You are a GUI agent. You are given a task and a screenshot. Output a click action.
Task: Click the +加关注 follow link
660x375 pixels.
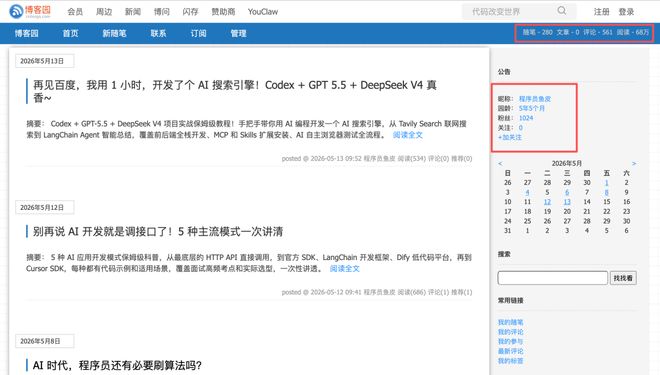coord(510,138)
